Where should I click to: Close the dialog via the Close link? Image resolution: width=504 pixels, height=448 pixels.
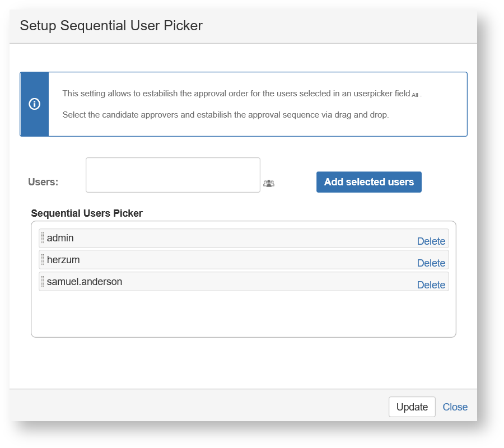point(455,407)
